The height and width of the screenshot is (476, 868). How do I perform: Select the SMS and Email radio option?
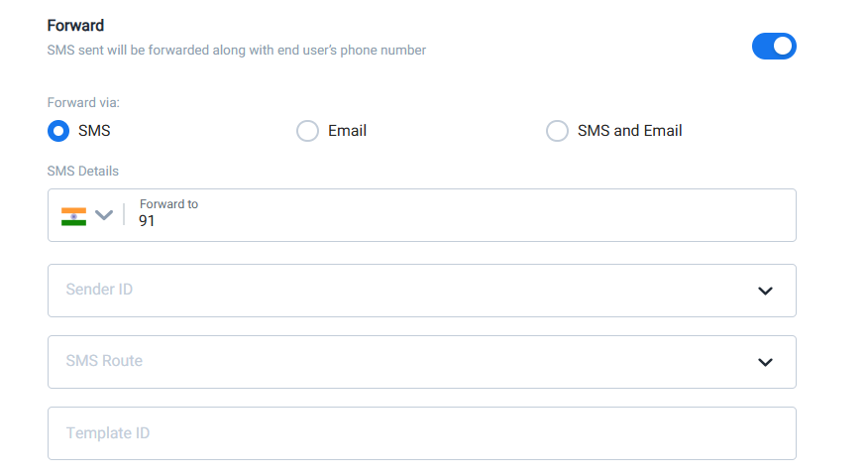[557, 131]
